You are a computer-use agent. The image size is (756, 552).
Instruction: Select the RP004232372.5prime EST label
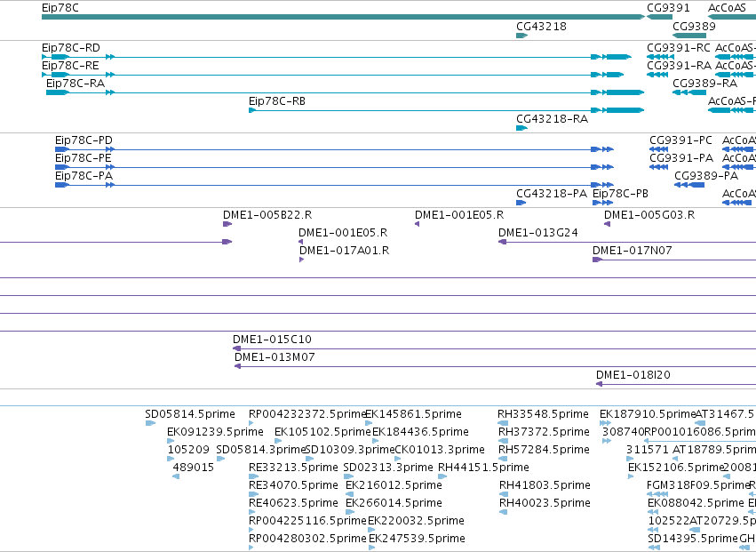pos(307,414)
